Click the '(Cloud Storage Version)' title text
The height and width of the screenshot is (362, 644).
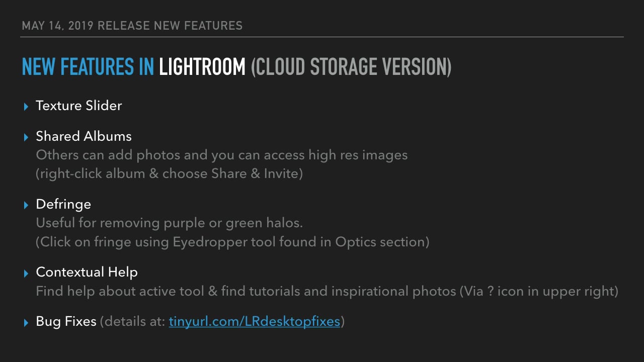[351, 67]
